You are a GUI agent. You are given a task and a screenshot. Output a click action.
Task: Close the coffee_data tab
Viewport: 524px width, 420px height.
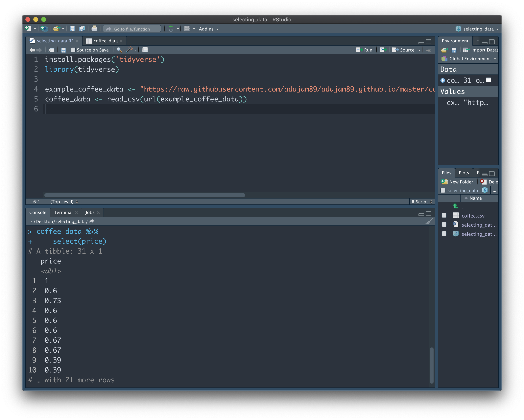121,41
